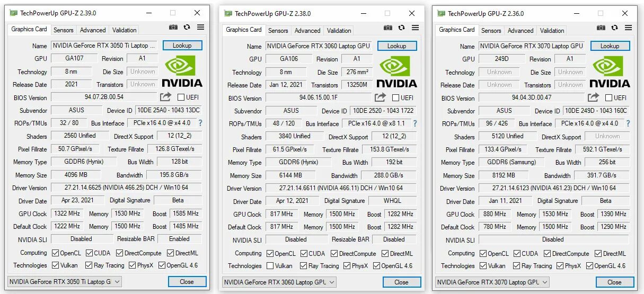Open GPU selector dropdown for RTX 3050 Ti Laptop
The image size is (644, 294).
(x=65, y=282)
